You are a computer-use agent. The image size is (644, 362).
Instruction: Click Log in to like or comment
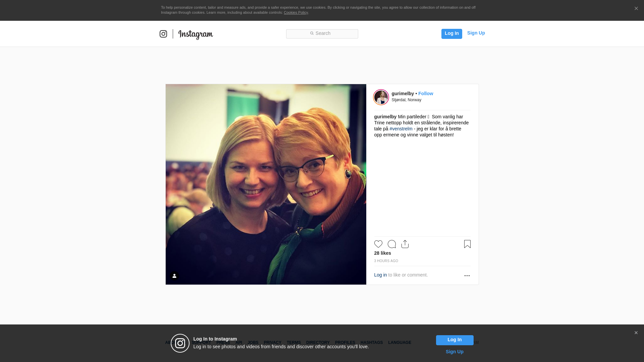(381, 275)
